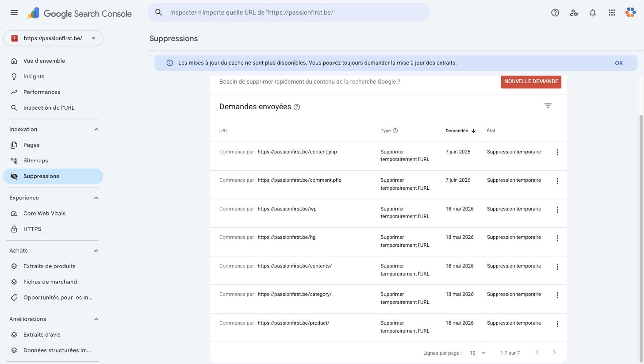The width and height of the screenshot is (644, 364).
Task: Select the comment.php URL cell
Action: point(280,180)
